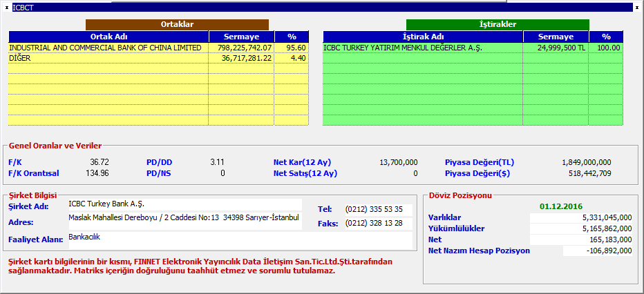
Task: Click the right title bar x button
Action: click(637, 8)
